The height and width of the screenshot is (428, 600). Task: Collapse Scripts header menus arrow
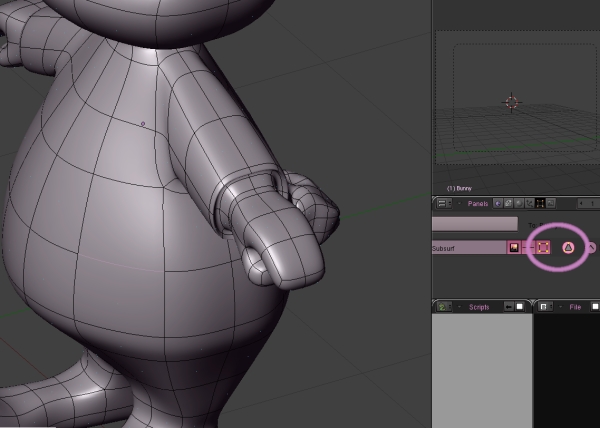point(459,307)
